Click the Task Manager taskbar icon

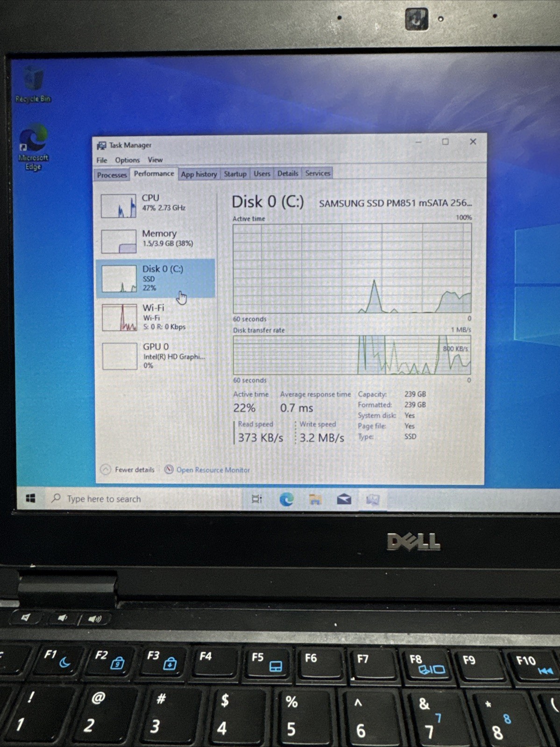point(373,500)
